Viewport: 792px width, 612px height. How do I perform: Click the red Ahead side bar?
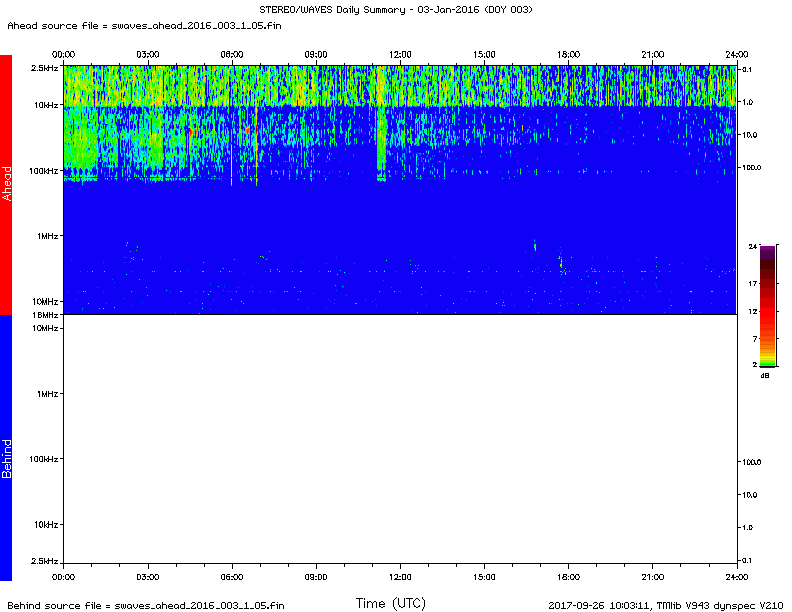coord(6,184)
